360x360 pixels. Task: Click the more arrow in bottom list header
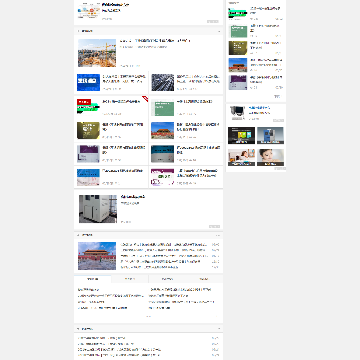[x=219, y=329]
